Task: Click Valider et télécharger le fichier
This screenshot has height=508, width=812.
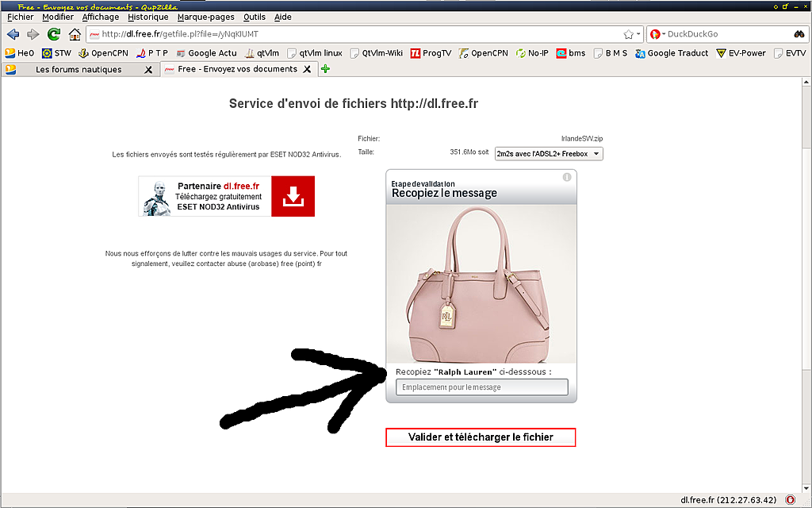Action: tap(481, 437)
